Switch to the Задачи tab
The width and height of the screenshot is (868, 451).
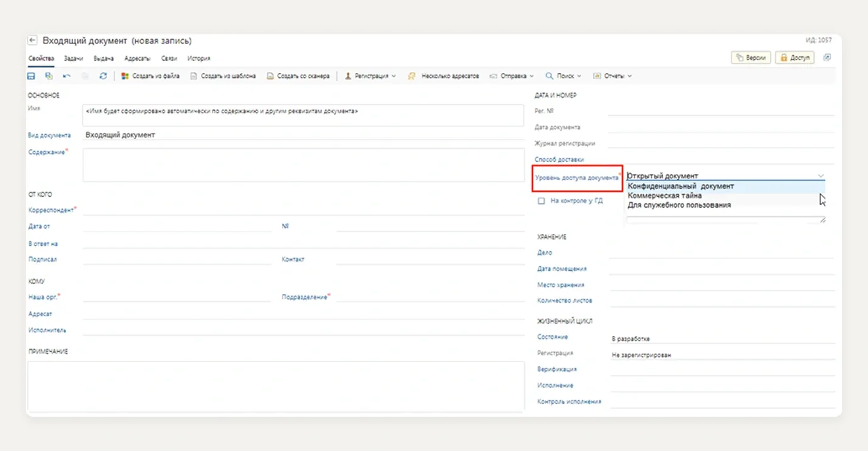tap(74, 58)
